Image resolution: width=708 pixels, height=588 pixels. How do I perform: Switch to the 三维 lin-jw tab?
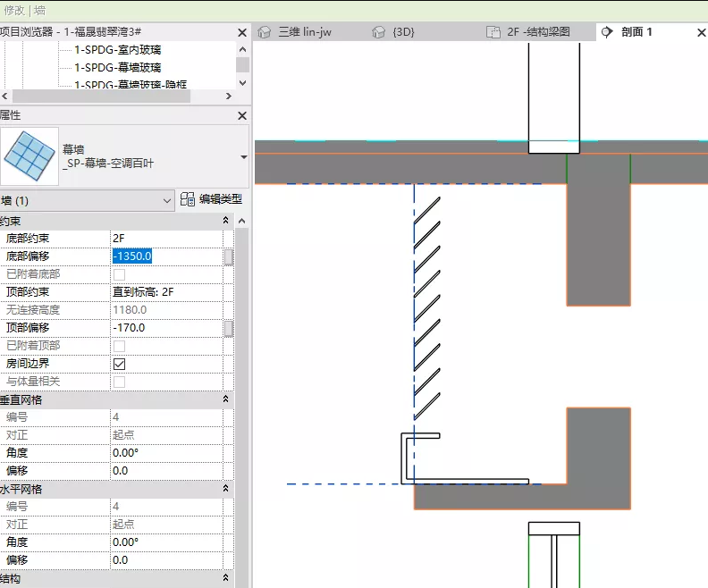pyautogui.click(x=305, y=32)
